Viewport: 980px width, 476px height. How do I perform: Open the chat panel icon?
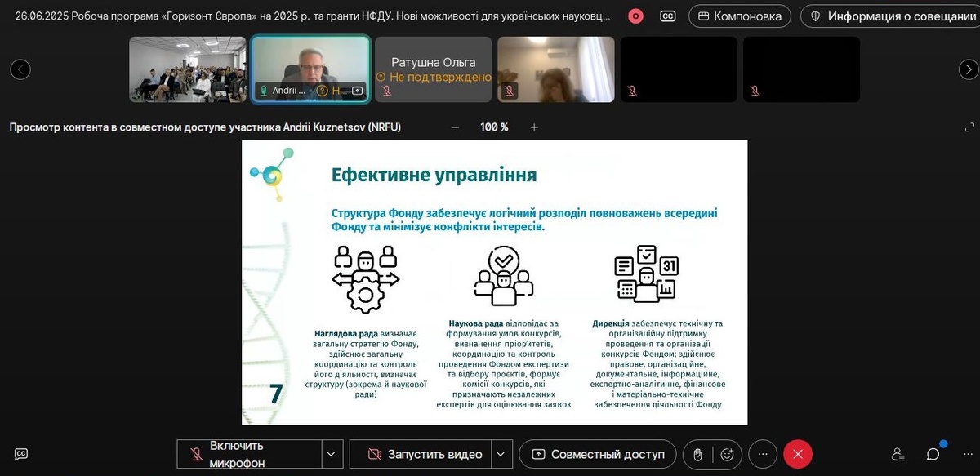tap(933, 454)
